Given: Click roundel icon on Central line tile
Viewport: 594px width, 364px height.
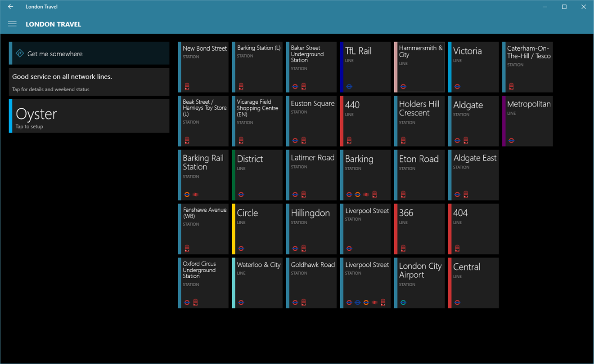Looking at the screenshot, I should [457, 302].
